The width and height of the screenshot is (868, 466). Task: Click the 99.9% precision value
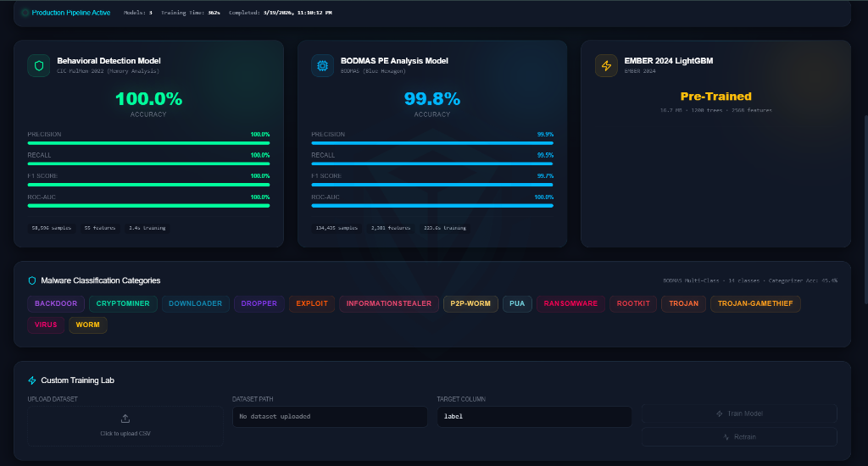click(545, 135)
